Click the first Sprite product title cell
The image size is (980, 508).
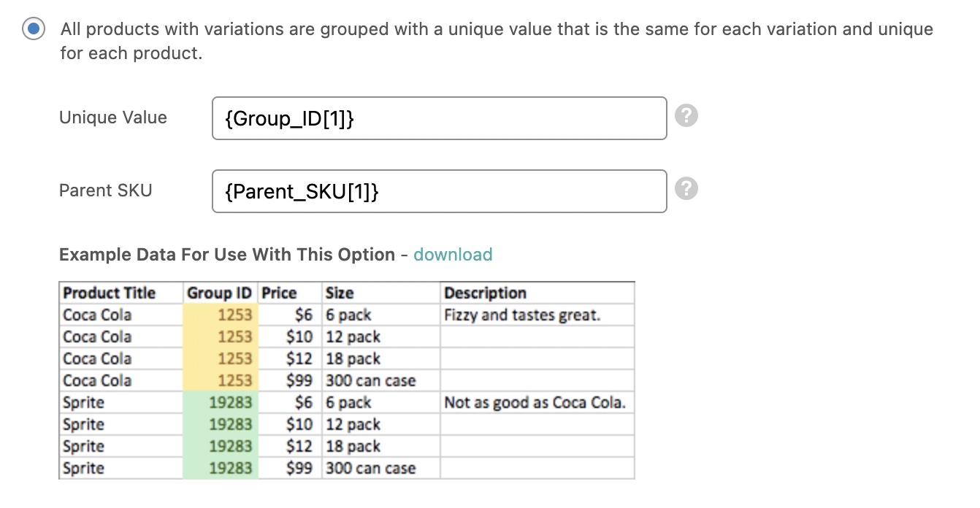point(84,403)
